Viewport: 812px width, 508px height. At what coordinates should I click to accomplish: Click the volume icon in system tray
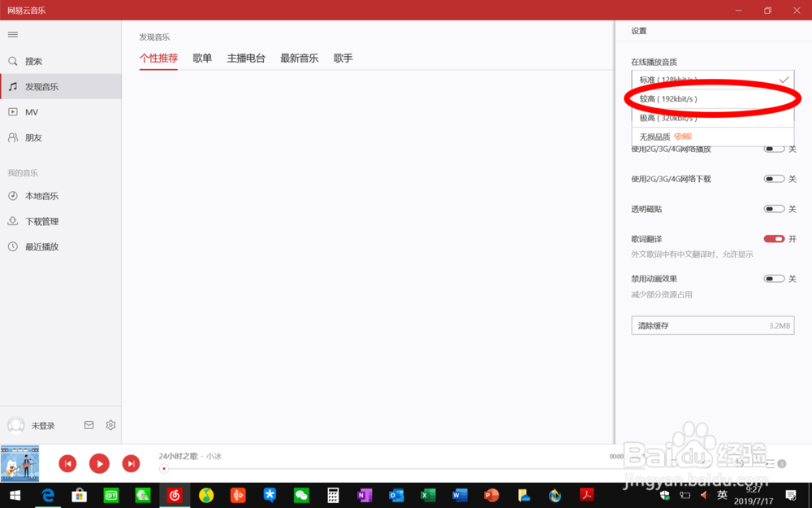703,496
